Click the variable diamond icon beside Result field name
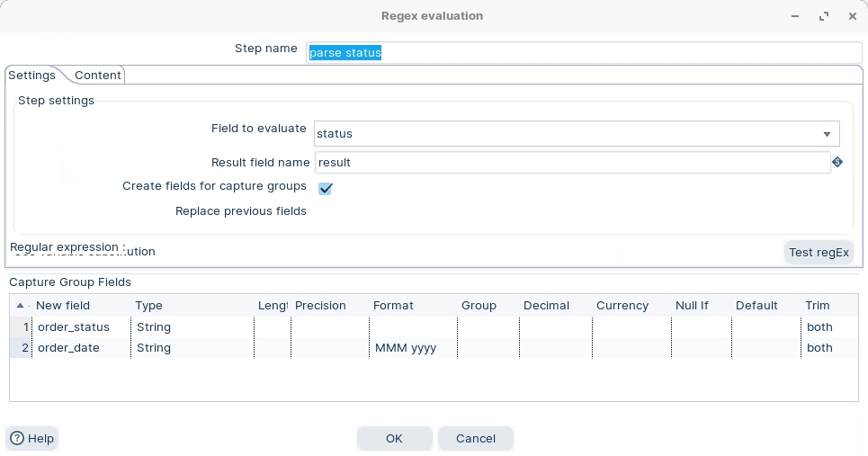 tap(837, 163)
